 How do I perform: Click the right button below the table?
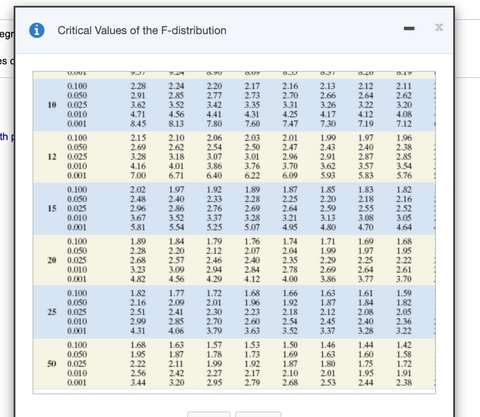pos(258,414)
